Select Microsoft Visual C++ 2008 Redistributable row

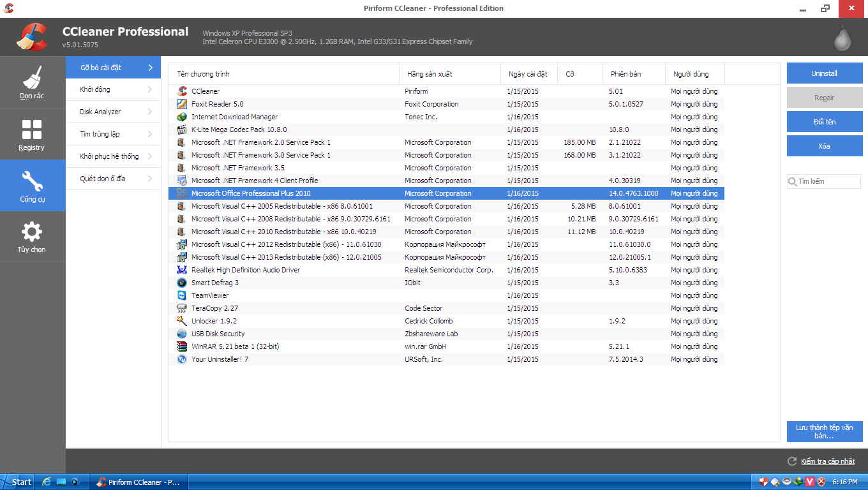pyautogui.click(x=446, y=219)
